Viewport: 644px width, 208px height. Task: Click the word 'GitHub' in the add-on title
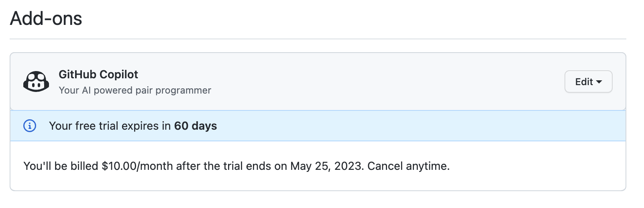pyautogui.click(x=77, y=74)
